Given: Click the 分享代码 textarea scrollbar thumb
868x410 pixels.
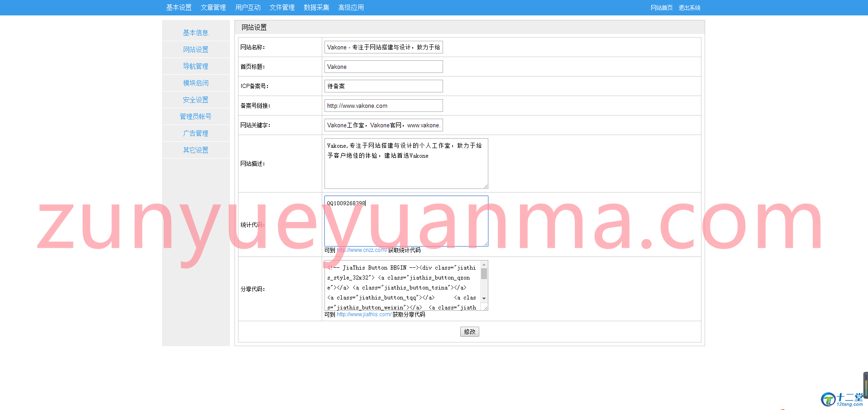Looking at the screenshot, I should tap(484, 274).
